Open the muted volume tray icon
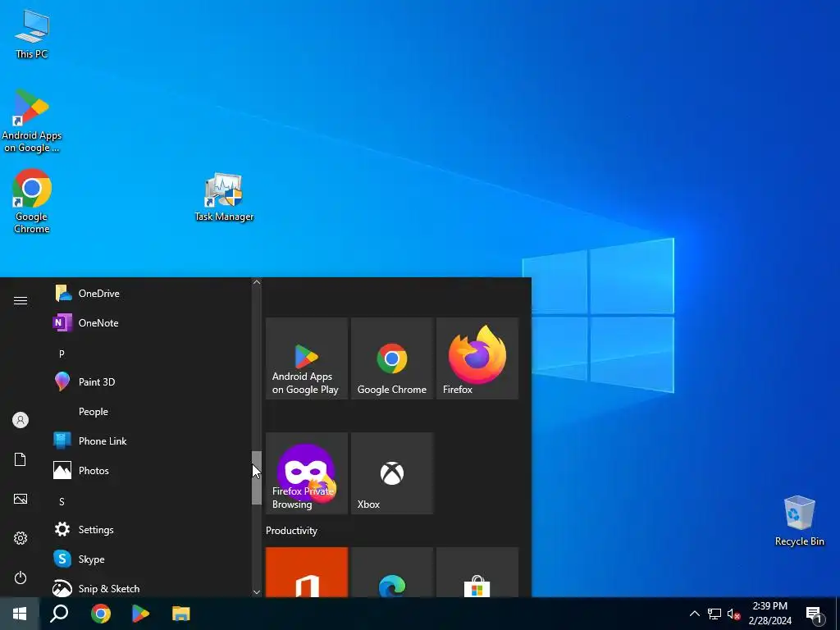 (x=733, y=614)
